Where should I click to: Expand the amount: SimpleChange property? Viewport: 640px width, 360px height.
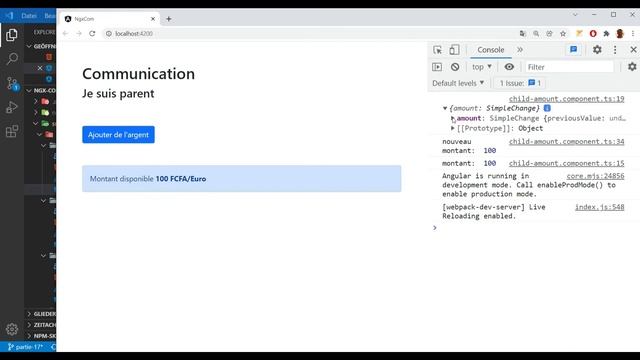click(x=453, y=118)
